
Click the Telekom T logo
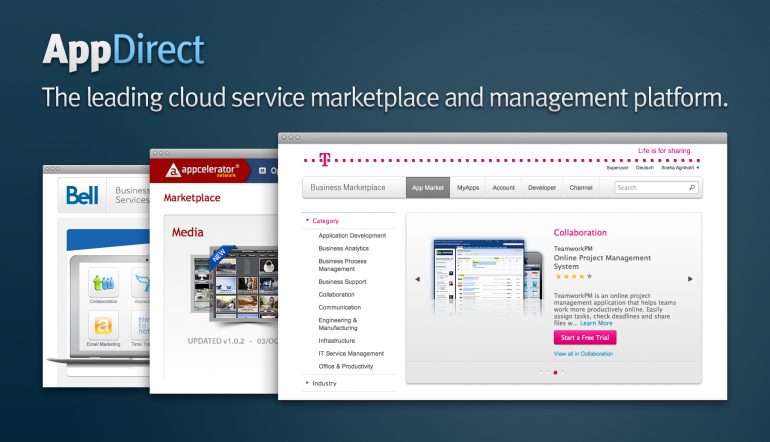click(x=324, y=158)
